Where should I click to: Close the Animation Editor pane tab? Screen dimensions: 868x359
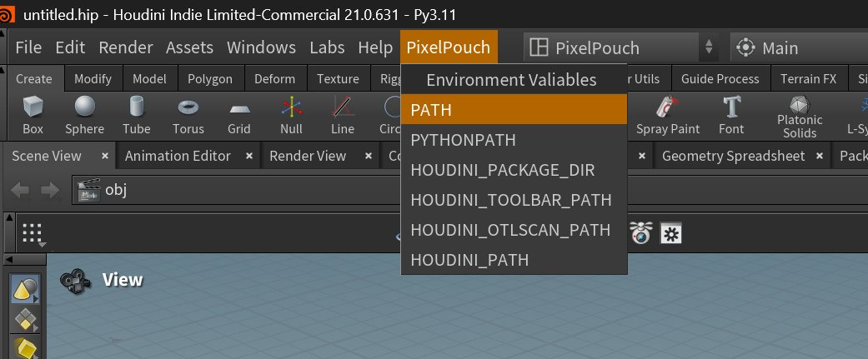tap(249, 156)
